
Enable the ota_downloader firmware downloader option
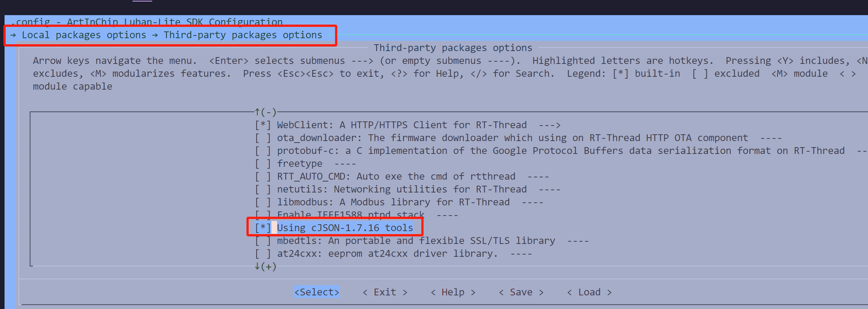263,138
